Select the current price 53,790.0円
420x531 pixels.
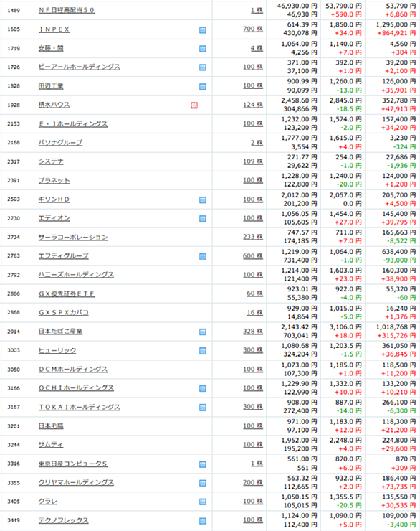coord(343,6)
